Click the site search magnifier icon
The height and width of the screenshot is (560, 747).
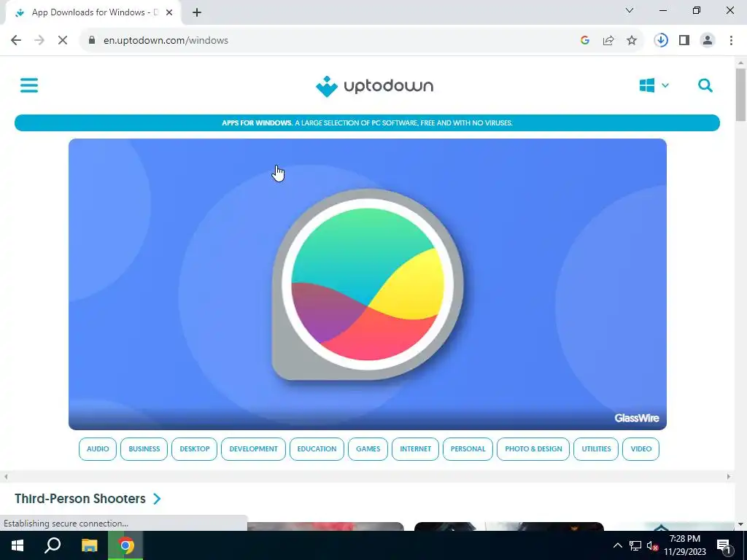(705, 86)
